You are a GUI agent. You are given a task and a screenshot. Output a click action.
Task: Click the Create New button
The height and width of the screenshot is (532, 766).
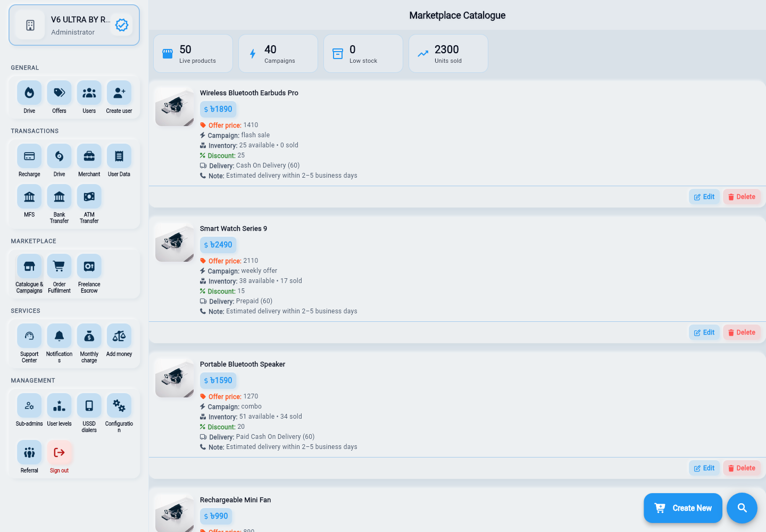(683, 508)
